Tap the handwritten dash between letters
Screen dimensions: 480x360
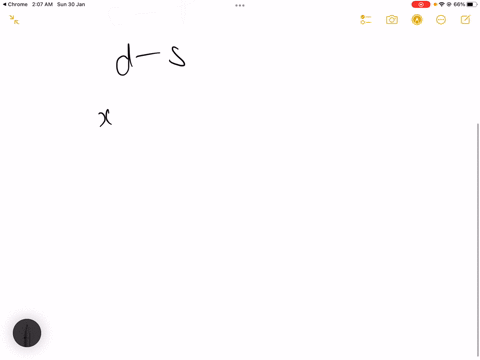coord(148,54)
